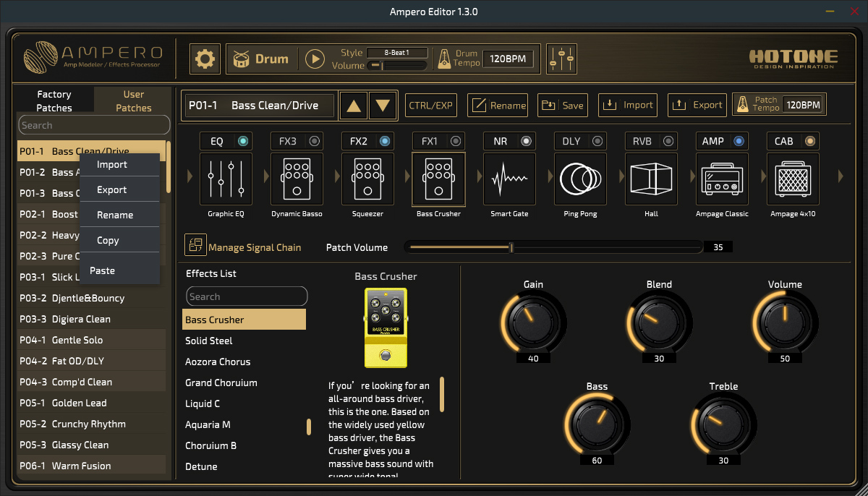The image size is (868, 496).
Task: Select the Hall reverb cube icon
Action: pos(652,179)
